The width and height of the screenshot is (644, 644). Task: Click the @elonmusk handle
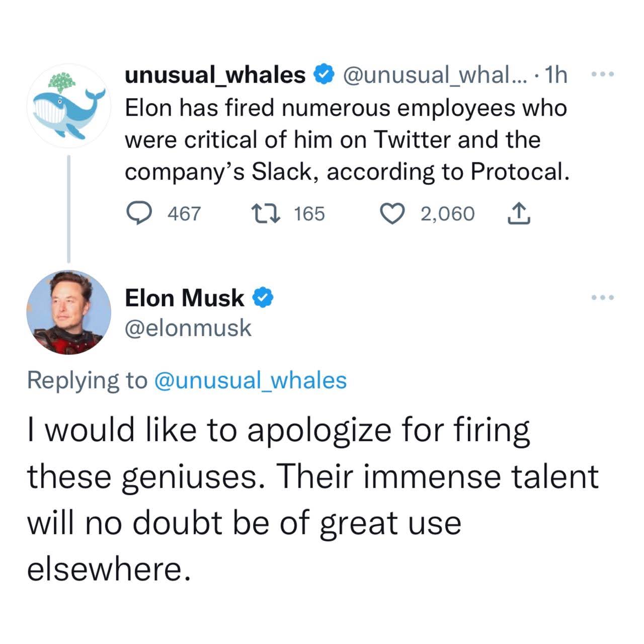click(x=188, y=328)
